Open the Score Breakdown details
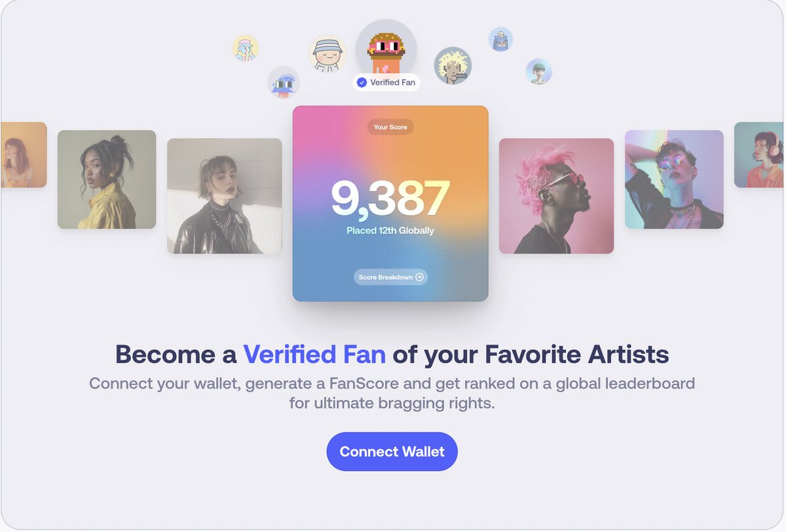Image resolution: width=786 pixels, height=532 pixels. [391, 277]
